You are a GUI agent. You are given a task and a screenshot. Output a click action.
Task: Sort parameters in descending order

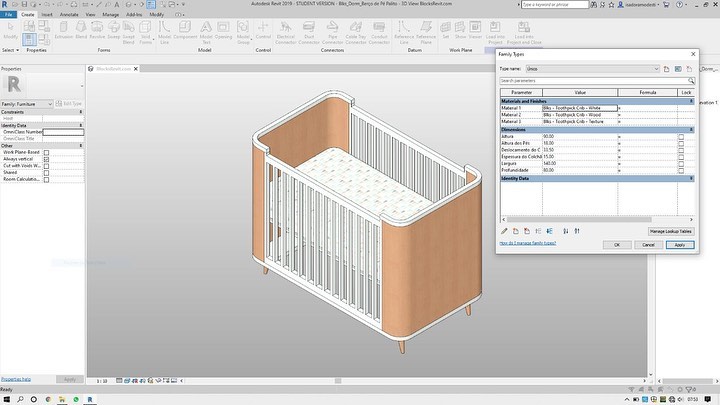tap(577, 231)
